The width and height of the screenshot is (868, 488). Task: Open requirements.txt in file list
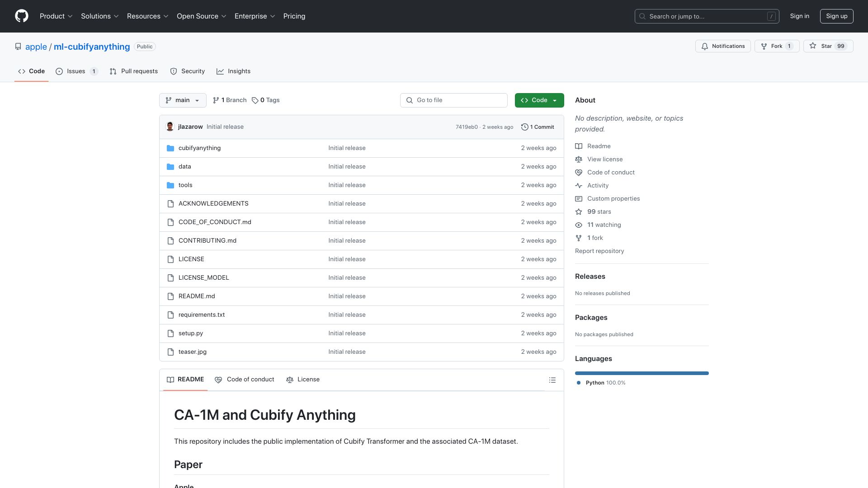coord(202,315)
